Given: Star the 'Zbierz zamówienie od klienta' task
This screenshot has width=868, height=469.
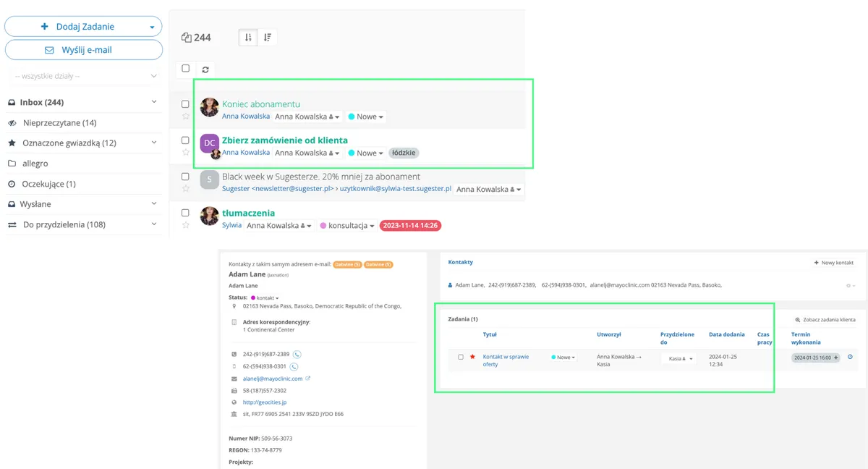Looking at the screenshot, I should [x=186, y=152].
